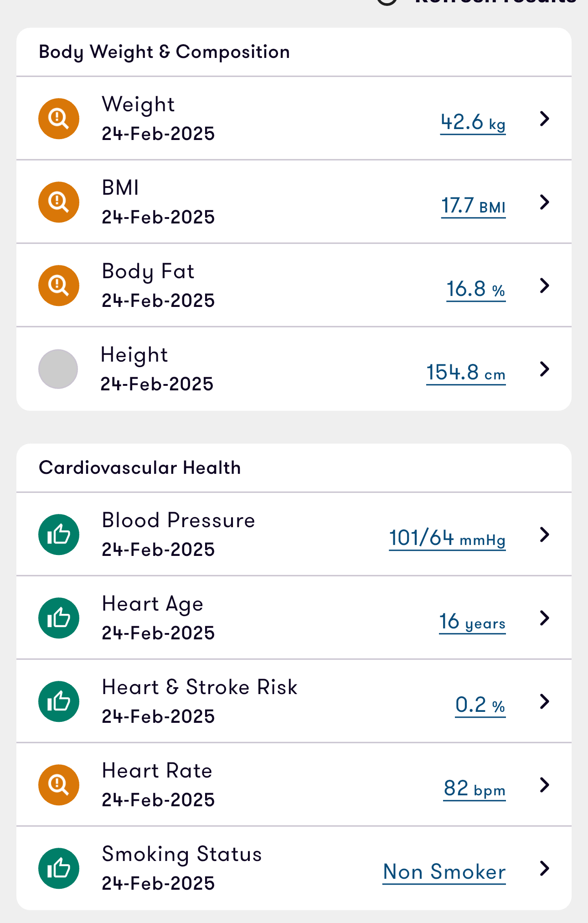Expand Weight details using its chevron arrow

coord(544,119)
